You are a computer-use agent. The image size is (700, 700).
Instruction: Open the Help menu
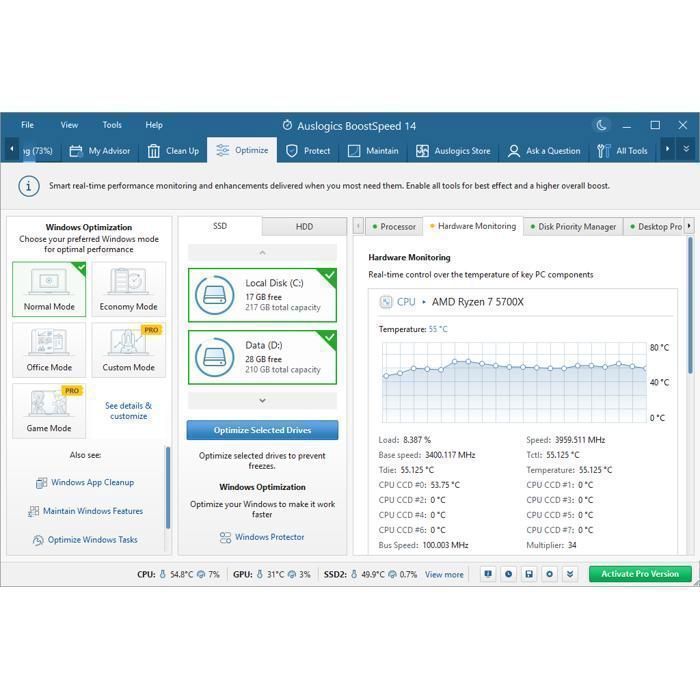pos(154,125)
